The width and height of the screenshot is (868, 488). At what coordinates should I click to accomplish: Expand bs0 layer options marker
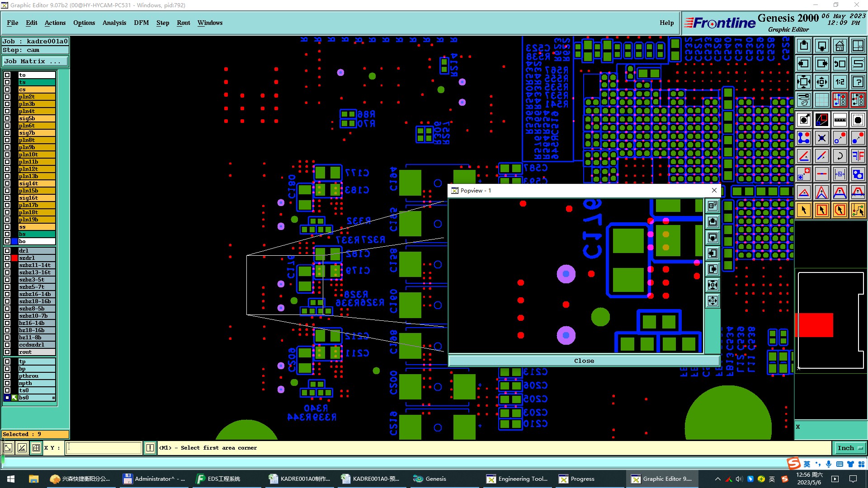53,398
